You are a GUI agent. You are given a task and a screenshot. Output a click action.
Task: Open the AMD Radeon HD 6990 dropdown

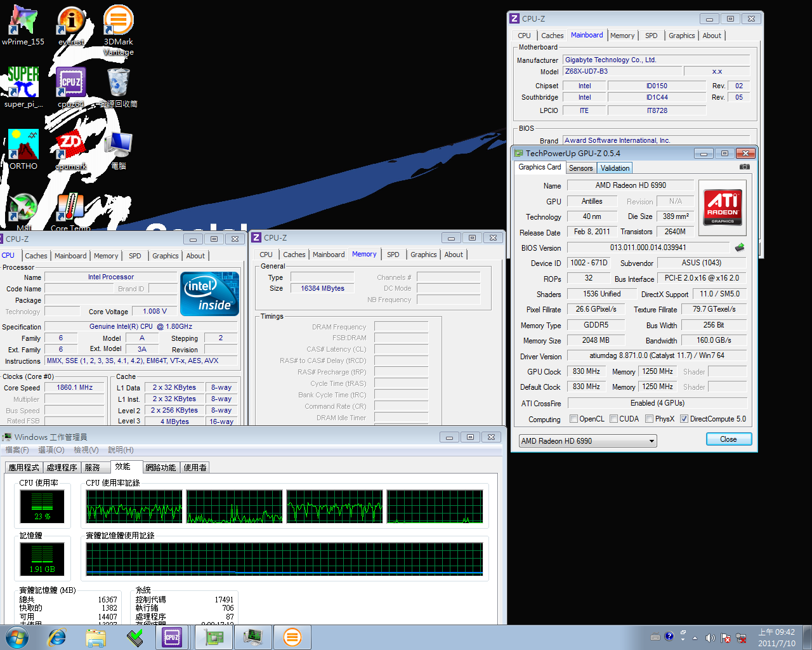pos(587,441)
